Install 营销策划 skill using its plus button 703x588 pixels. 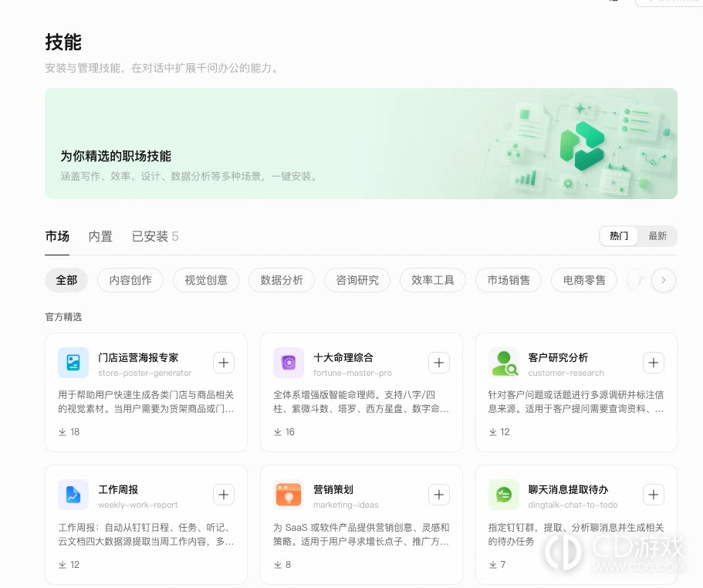tap(439, 495)
